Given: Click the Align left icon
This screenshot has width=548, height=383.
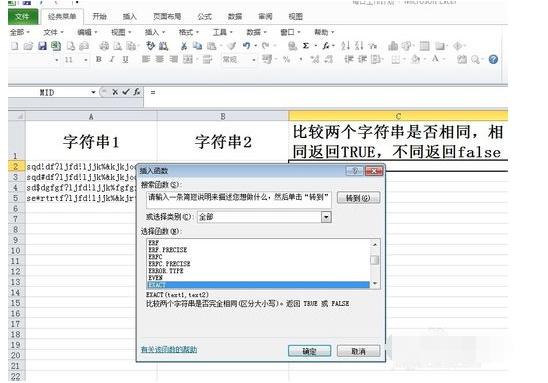Looking at the screenshot, I should point(146,59).
